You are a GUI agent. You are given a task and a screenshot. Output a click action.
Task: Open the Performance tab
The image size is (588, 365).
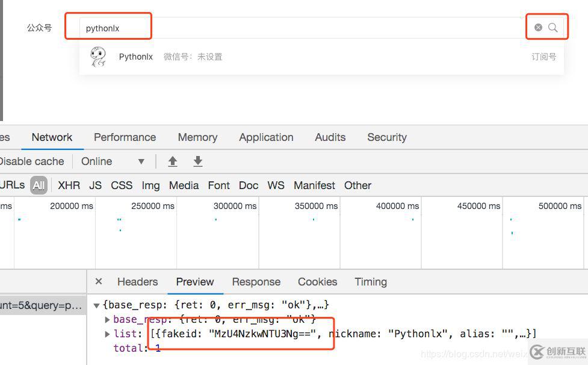coord(125,137)
